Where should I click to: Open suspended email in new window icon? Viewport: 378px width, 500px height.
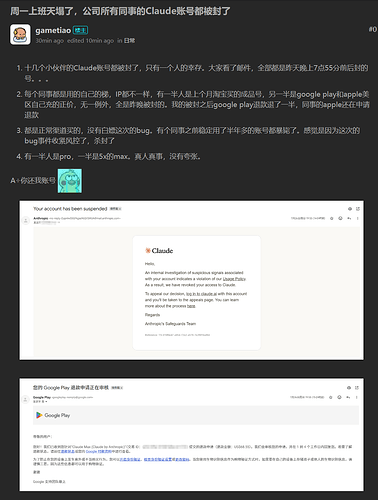tap(358, 209)
